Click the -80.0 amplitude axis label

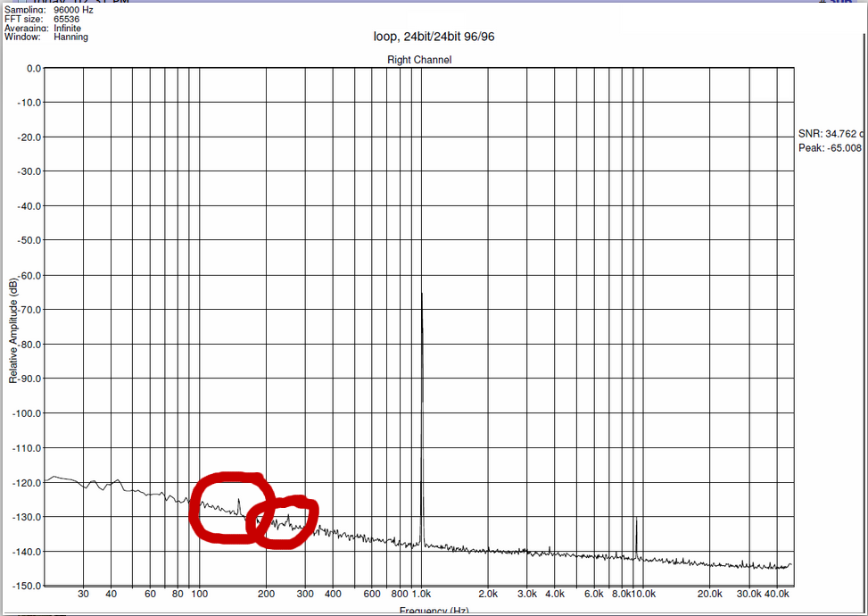[29, 344]
